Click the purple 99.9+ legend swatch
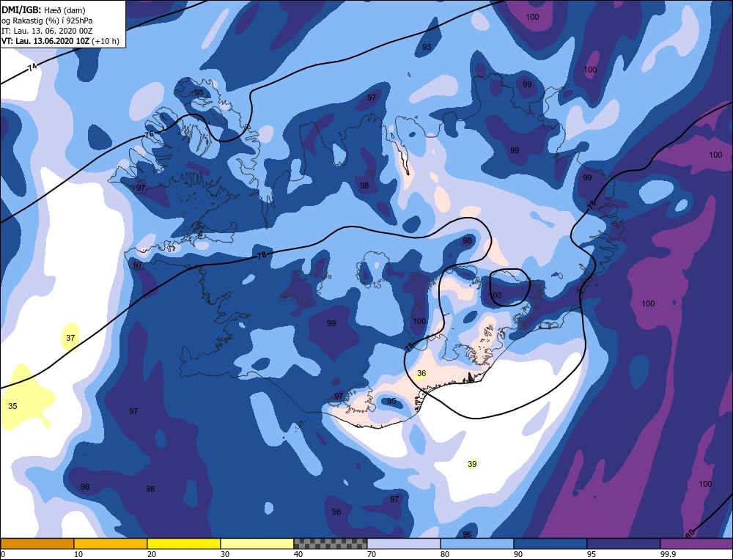The image size is (733, 560). coord(696,544)
